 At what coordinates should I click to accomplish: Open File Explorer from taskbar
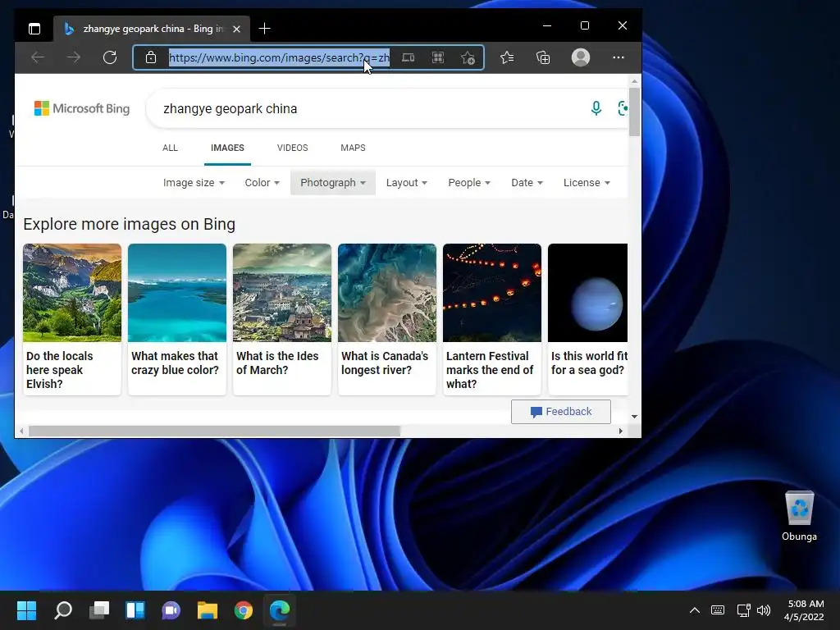208,610
